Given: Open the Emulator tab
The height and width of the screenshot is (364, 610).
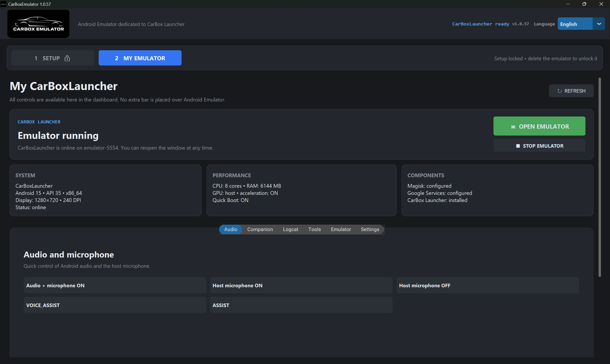Looking at the screenshot, I should [x=341, y=229].
